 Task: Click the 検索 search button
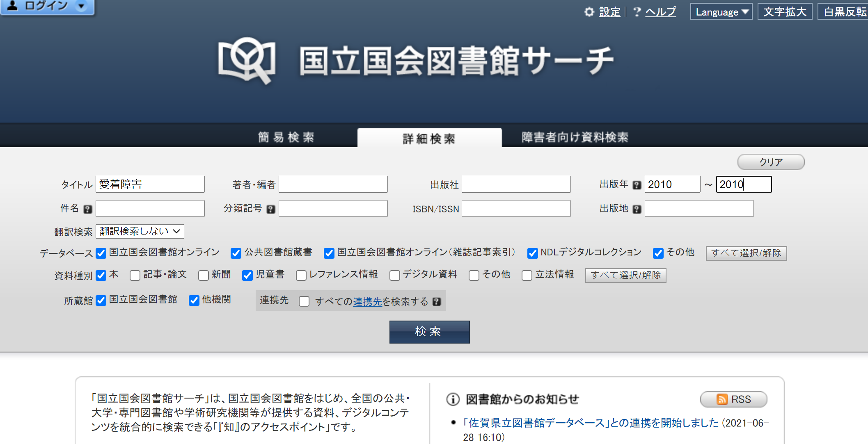[x=429, y=332]
